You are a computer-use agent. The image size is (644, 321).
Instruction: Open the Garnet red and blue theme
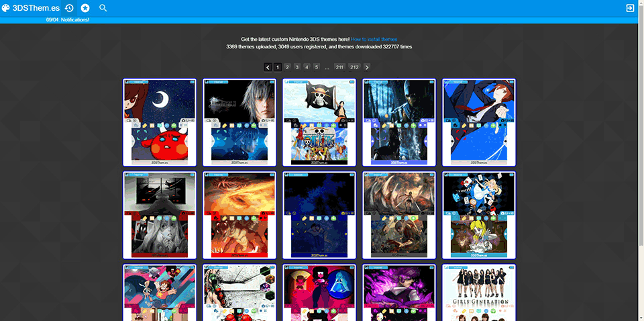click(319, 293)
